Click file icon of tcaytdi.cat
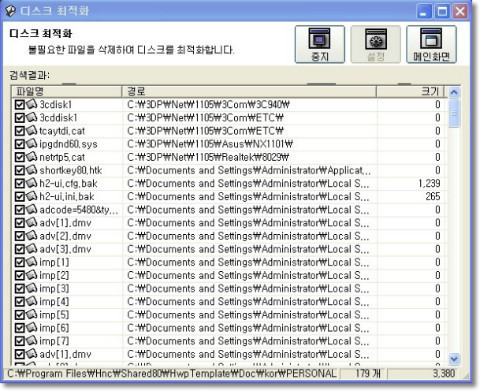The image size is (480, 391). click(x=31, y=131)
